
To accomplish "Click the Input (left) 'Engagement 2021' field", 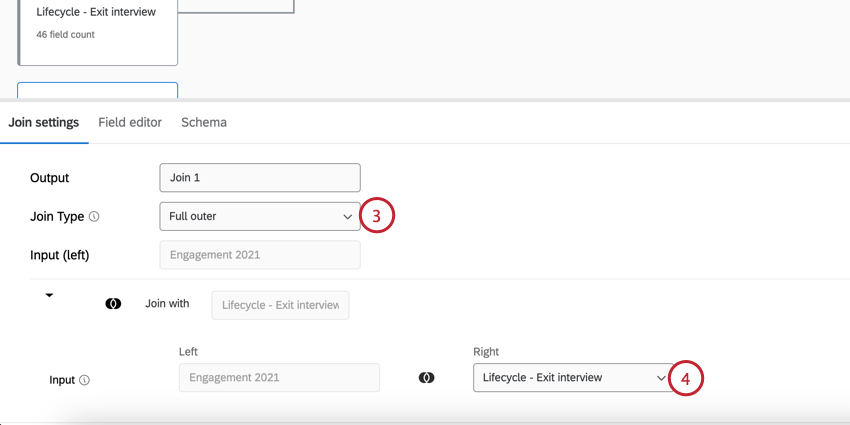I will [x=260, y=255].
